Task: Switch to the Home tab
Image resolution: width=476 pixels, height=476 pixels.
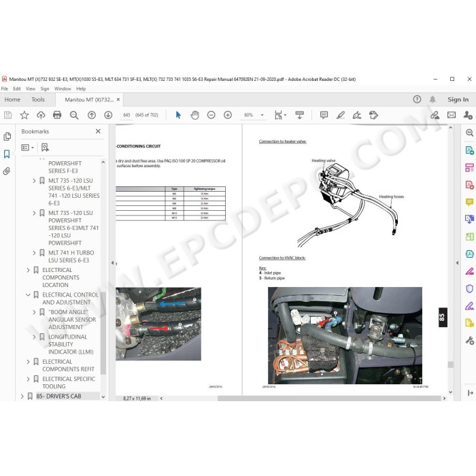Action: point(12,99)
